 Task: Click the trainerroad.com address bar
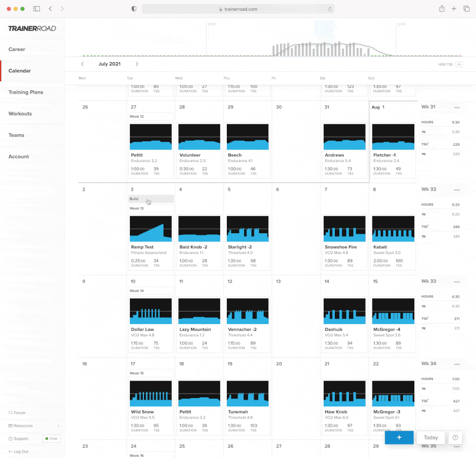[238, 9]
